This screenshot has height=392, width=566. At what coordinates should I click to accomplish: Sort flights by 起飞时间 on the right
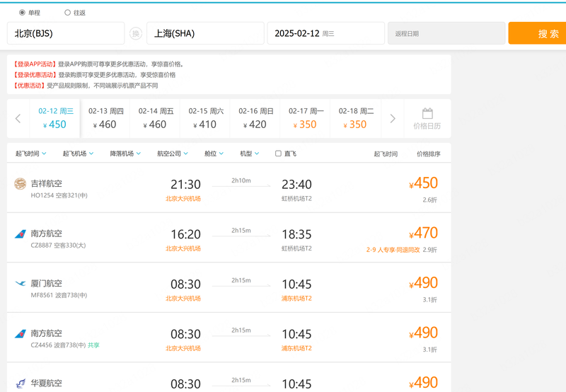click(x=386, y=154)
